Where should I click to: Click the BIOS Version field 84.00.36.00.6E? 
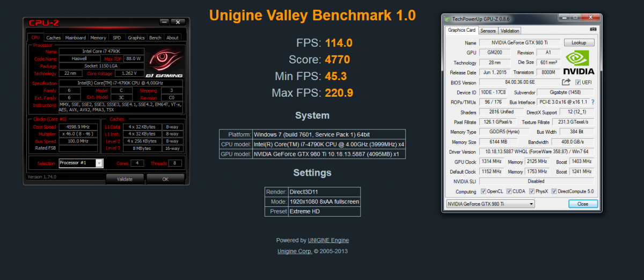coord(519,82)
